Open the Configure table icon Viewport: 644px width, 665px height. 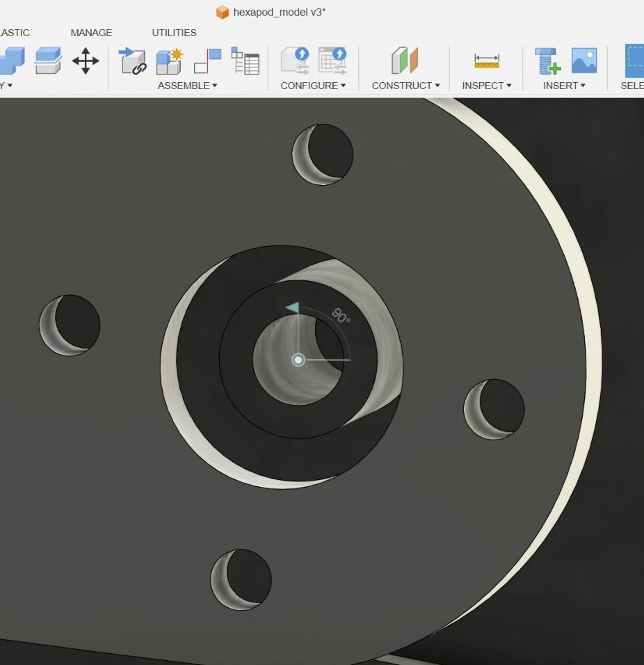332,61
